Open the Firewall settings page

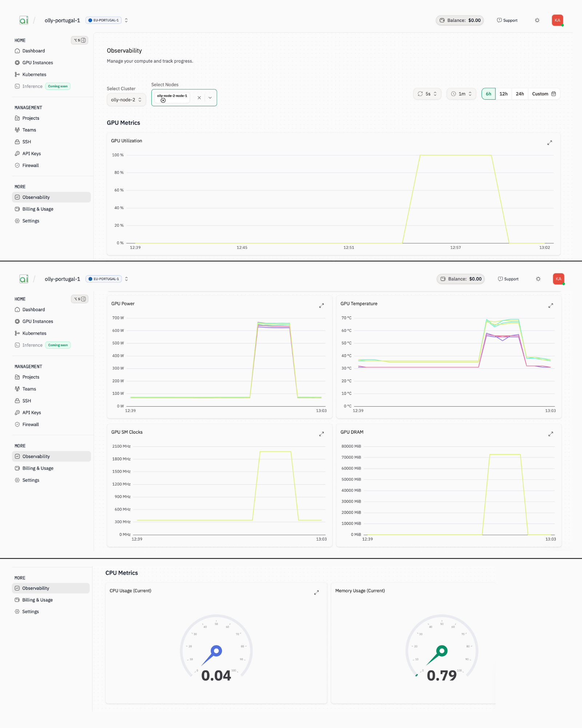point(31,165)
